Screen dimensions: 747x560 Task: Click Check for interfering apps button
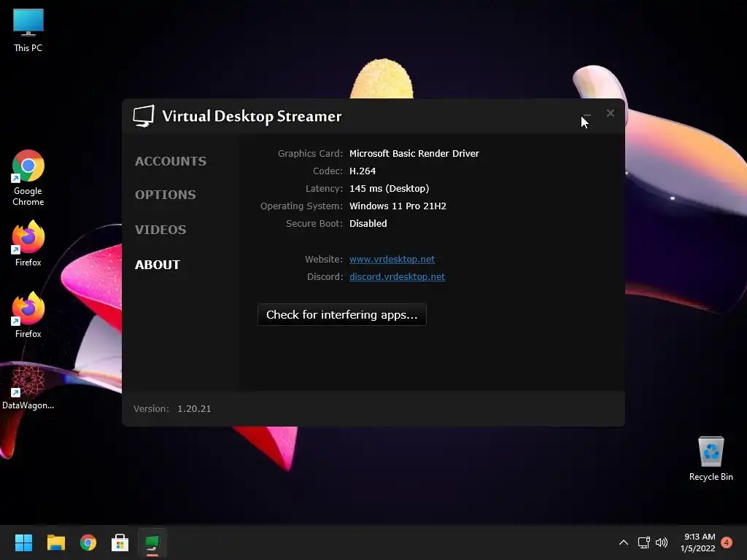point(341,315)
